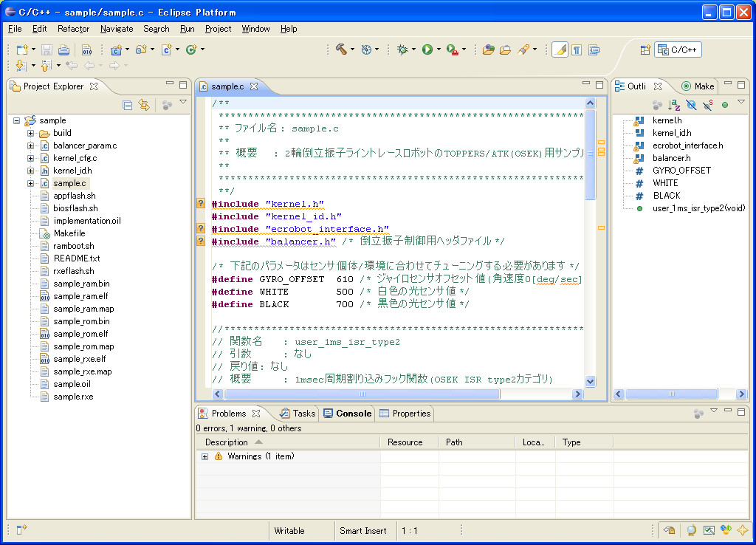The width and height of the screenshot is (756, 545).
Task: Click Hide Static Members icon in Outline
Action: pyautogui.click(x=708, y=105)
